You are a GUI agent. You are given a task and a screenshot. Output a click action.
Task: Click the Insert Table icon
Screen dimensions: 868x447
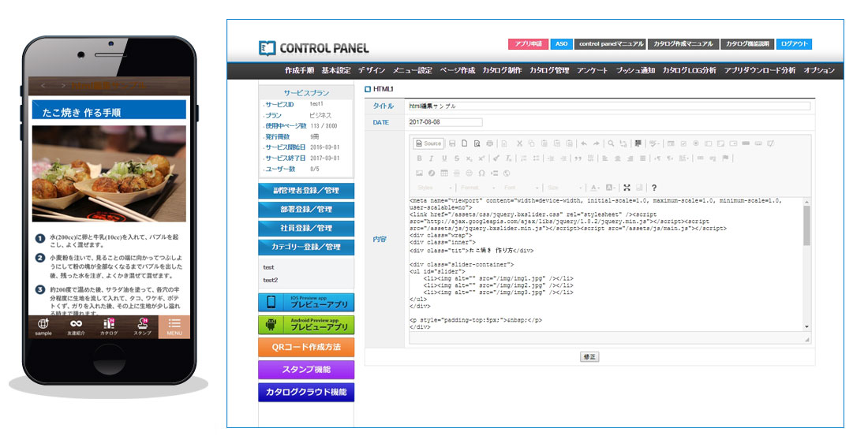(444, 173)
